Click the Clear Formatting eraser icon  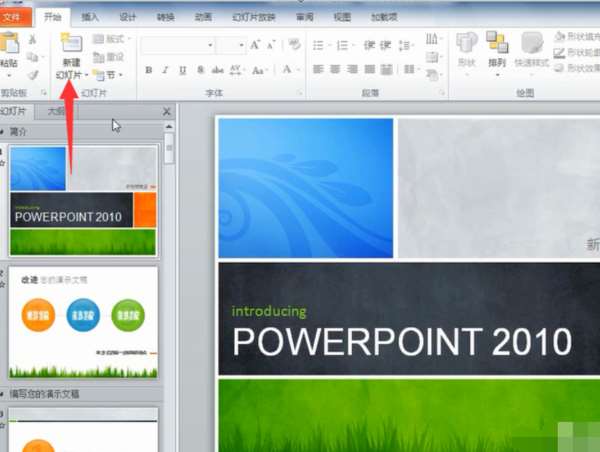(x=294, y=44)
